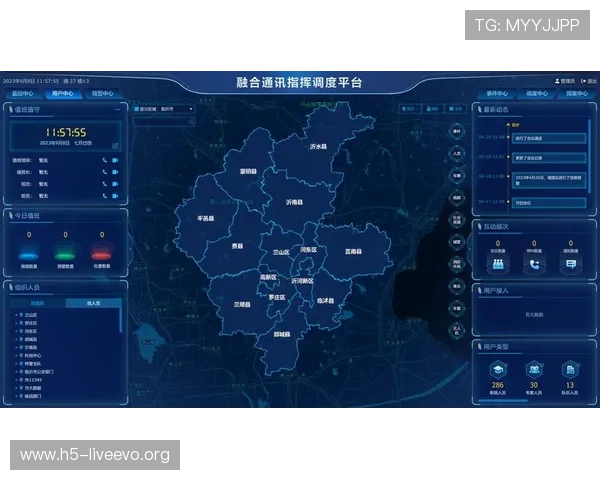This screenshot has width=600, height=480.
Task: Expand the 河东区 organization node
Action: [19, 331]
